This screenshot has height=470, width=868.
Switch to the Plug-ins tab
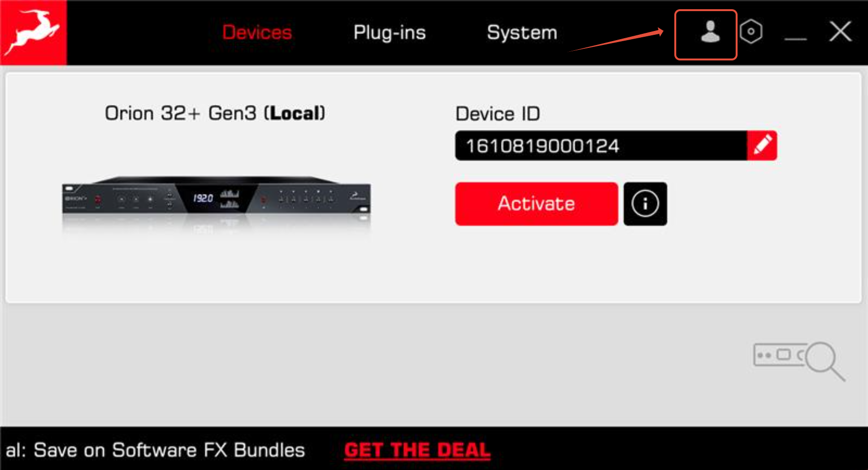(389, 33)
